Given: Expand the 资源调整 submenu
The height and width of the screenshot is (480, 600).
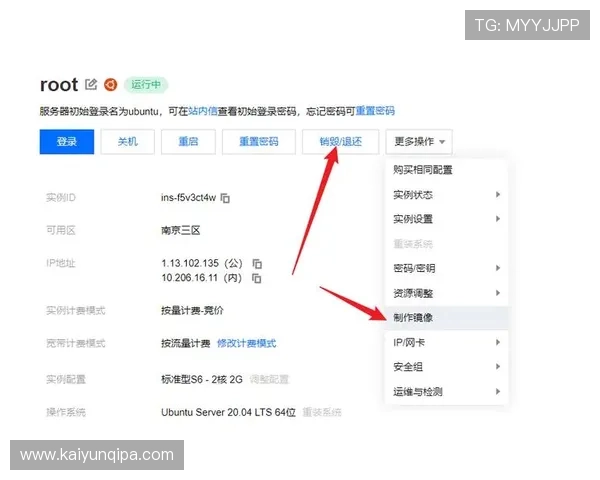Looking at the screenshot, I should point(447,293).
